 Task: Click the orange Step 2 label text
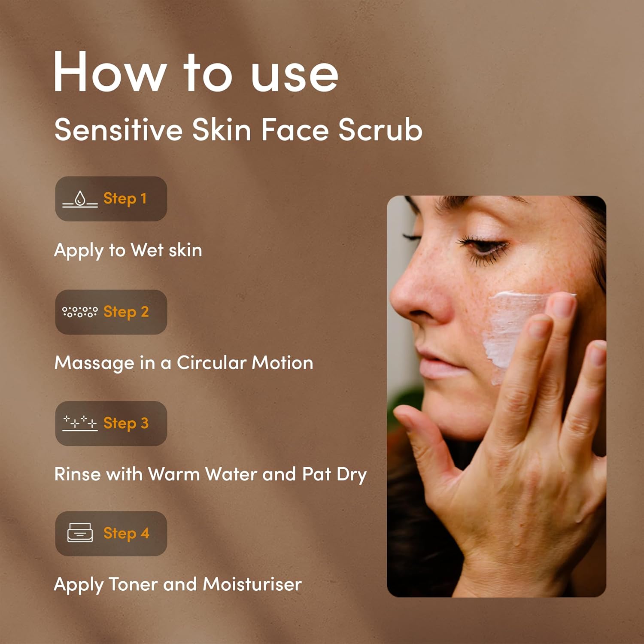pyautogui.click(x=126, y=312)
